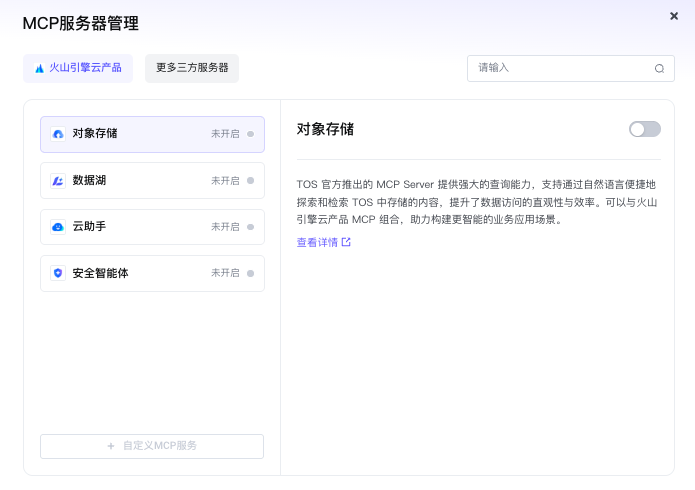Click the external link icon beside 查看详情

[x=346, y=242]
